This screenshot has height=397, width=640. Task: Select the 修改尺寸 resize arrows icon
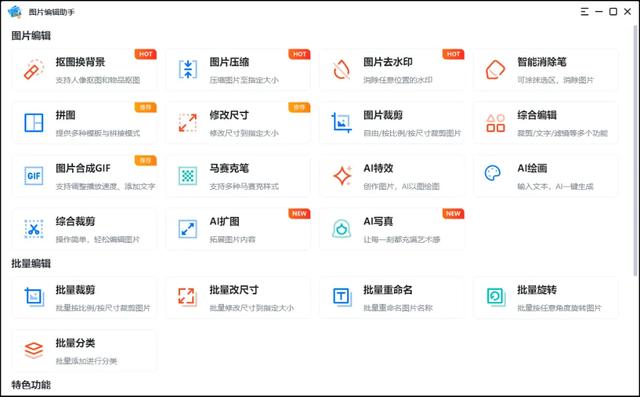tap(188, 122)
